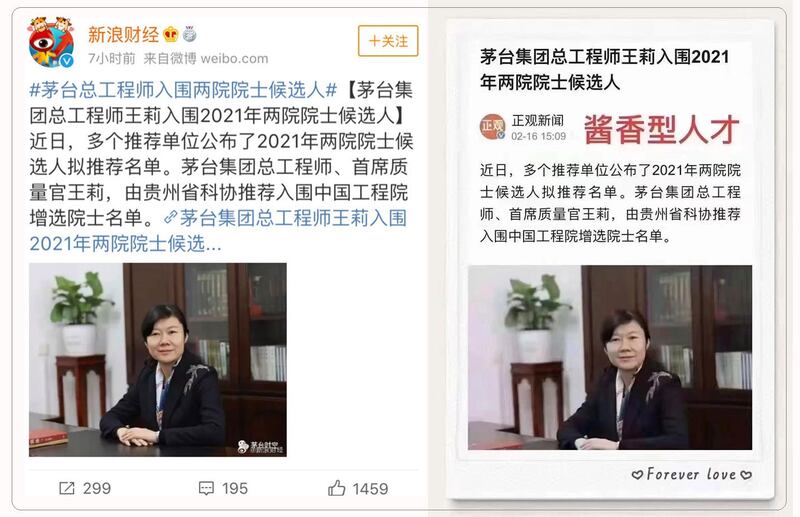Open the 茅台集团总工程师王莉入围 article link
The height and width of the screenshot is (517, 800).
click(218, 231)
